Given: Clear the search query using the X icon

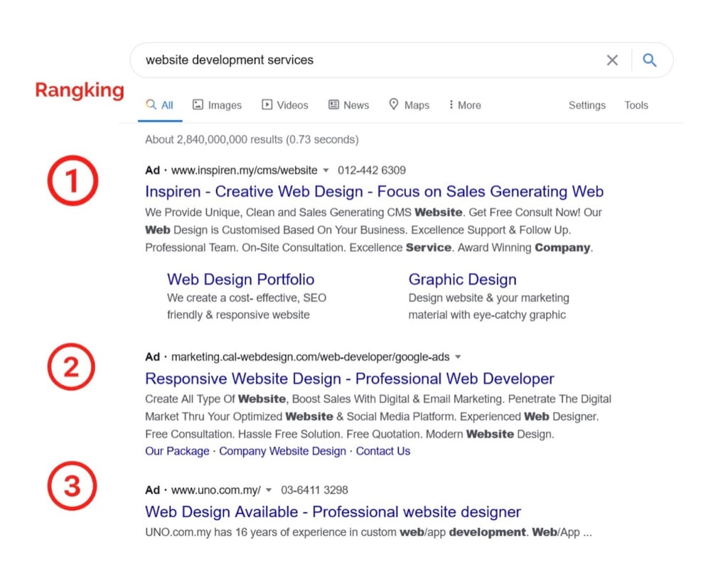Looking at the screenshot, I should [x=612, y=60].
